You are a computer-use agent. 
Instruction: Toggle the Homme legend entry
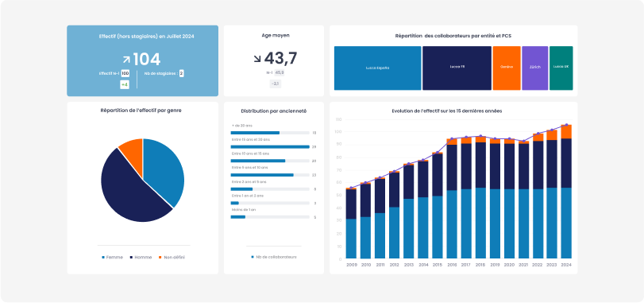point(141,258)
